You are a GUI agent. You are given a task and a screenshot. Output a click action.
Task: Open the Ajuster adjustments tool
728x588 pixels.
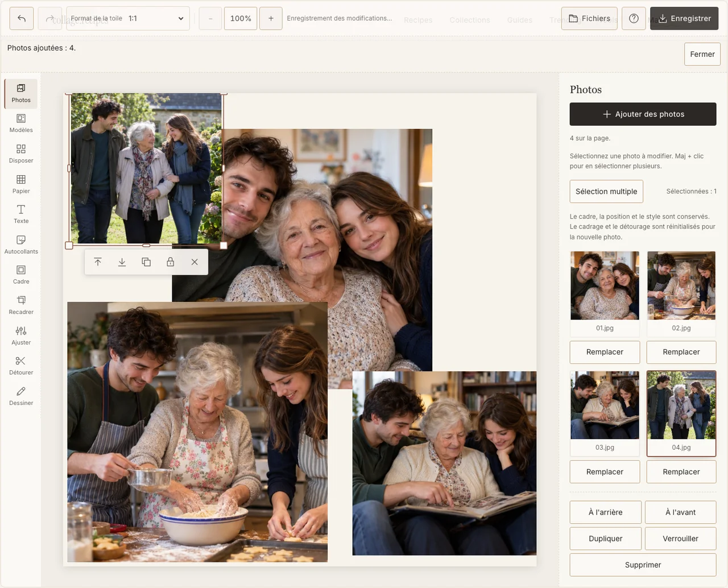[x=21, y=336]
